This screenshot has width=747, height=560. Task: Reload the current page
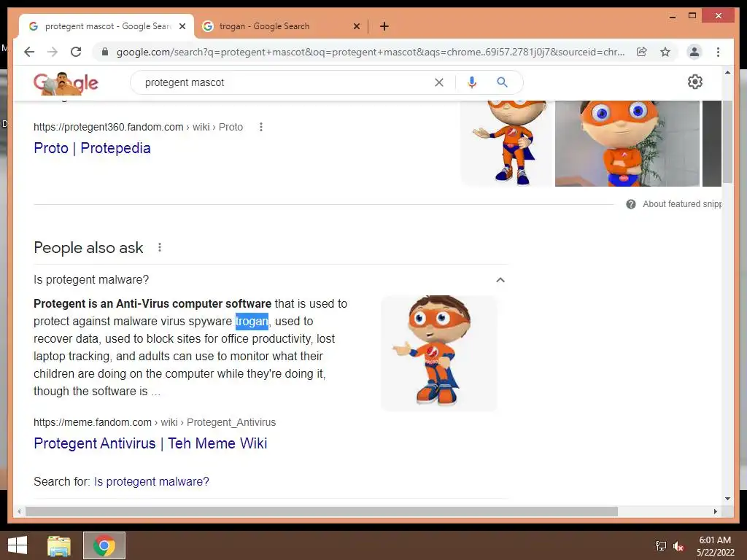[76, 52]
